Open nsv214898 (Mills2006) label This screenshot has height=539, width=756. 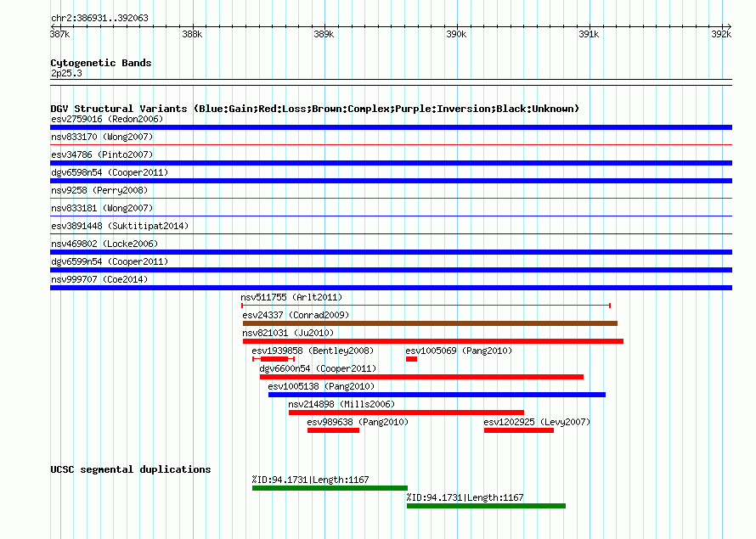click(x=341, y=404)
